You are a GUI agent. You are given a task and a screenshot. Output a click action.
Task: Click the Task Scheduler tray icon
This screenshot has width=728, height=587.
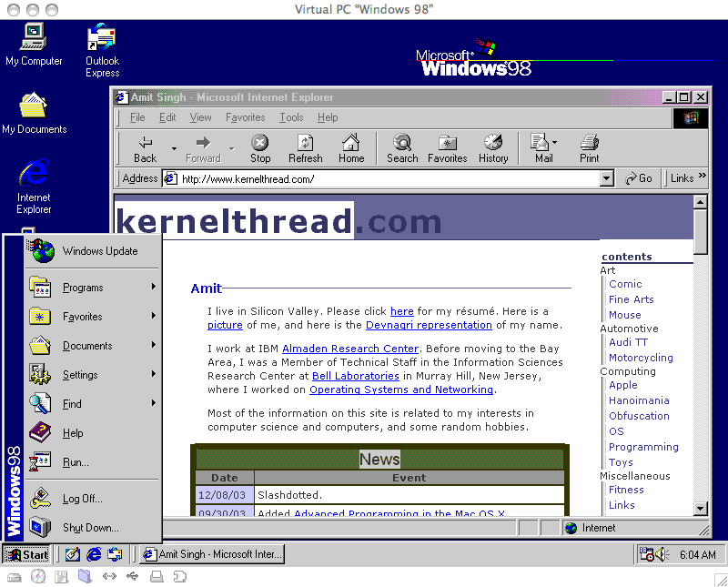tap(647, 554)
